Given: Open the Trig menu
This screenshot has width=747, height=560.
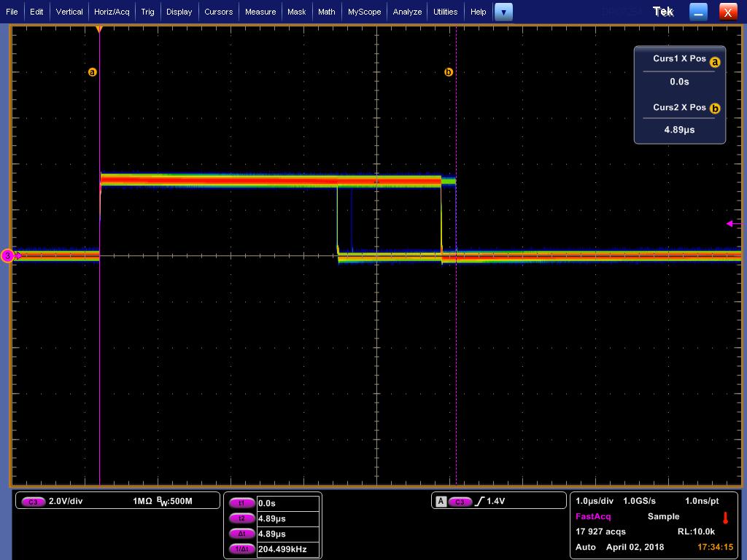Looking at the screenshot, I should (147, 12).
